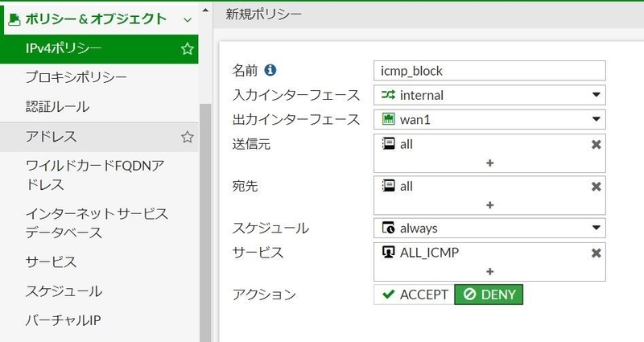The height and width of the screenshot is (342, 644).
Task: Click the 新規ポリシー page title
Action: 263,14
